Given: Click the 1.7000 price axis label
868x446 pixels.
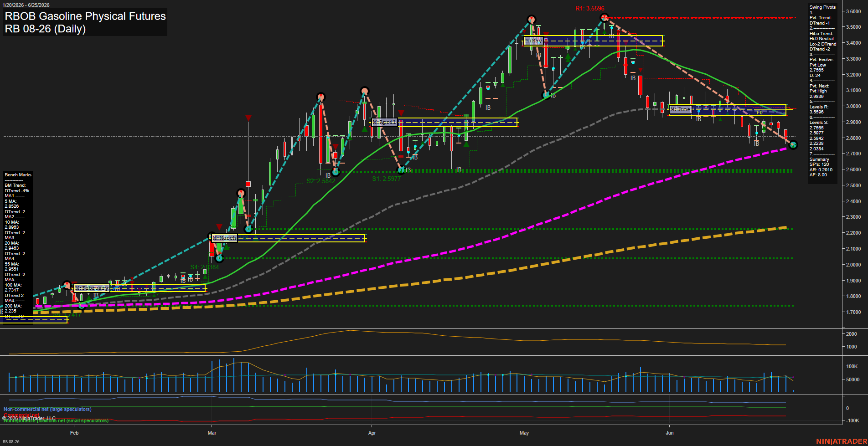Looking at the screenshot, I should (x=853, y=313).
